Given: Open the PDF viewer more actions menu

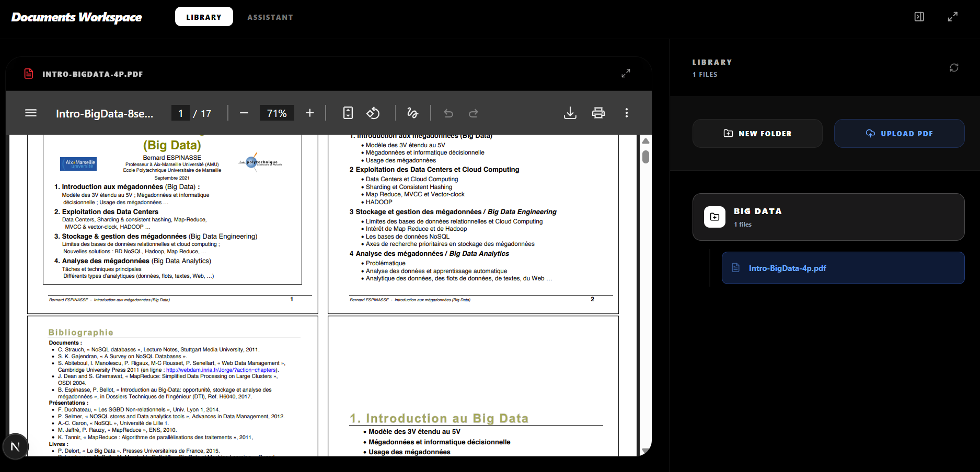Looking at the screenshot, I should click(x=627, y=113).
